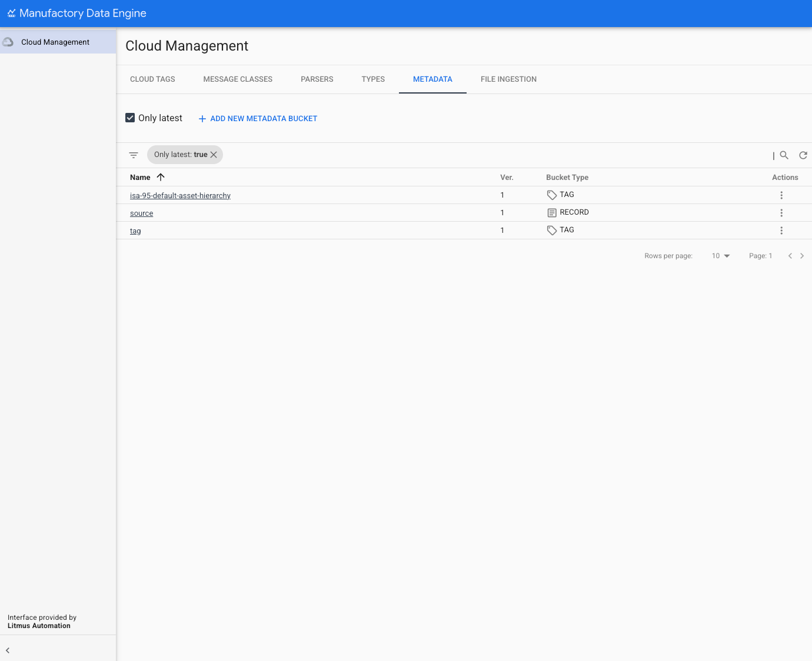Screen dimensions: 812x661
Task: Click the search magnifier icon
Action: pos(784,155)
